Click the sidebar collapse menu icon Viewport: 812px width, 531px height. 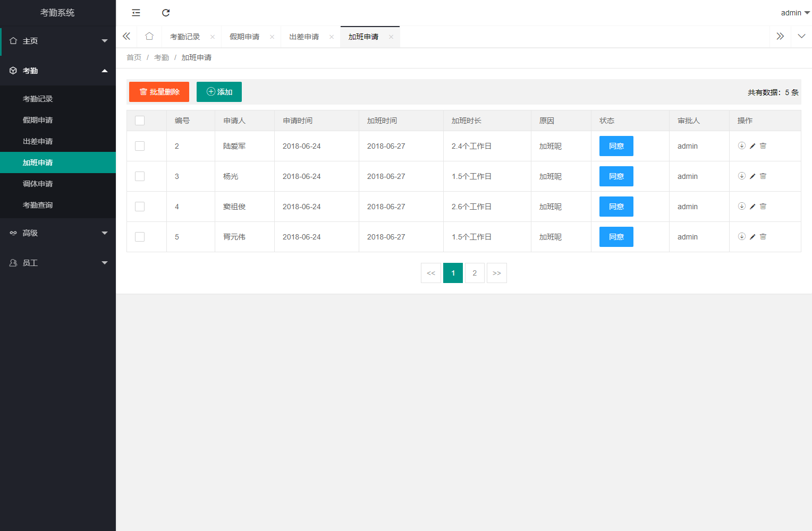point(136,13)
